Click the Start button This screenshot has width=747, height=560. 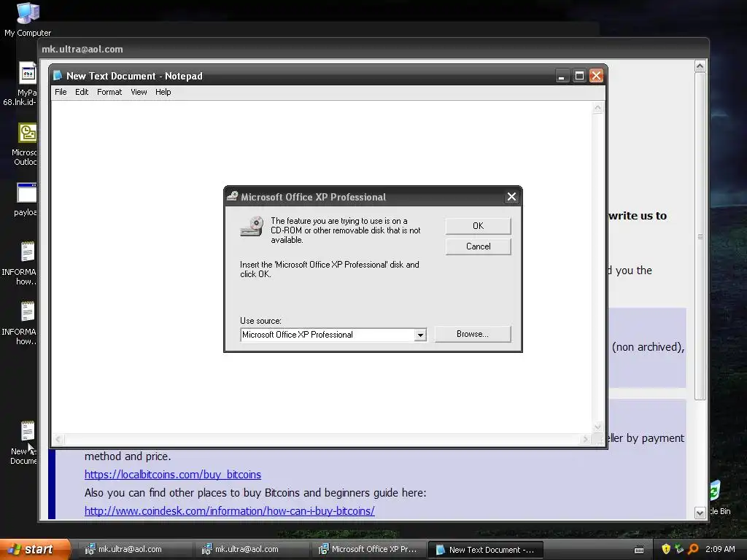tap(34, 549)
